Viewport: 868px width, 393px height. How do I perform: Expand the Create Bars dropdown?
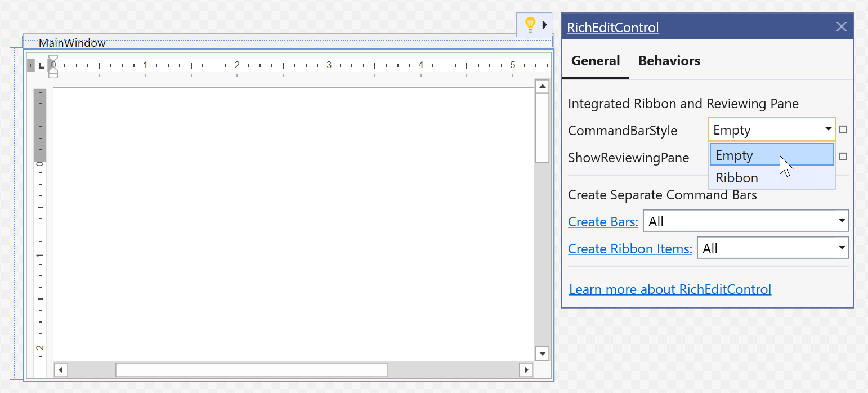pyautogui.click(x=842, y=221)
